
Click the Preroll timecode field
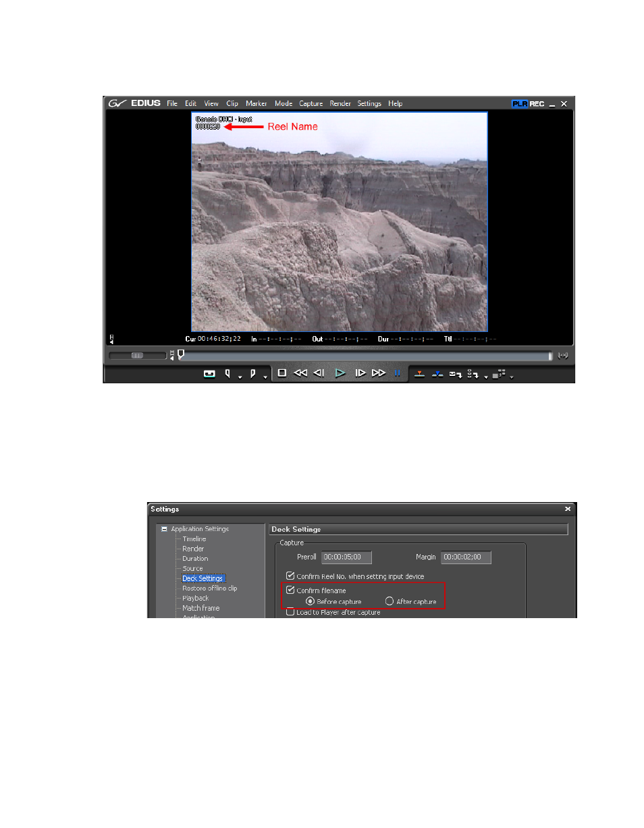[346, 557]
